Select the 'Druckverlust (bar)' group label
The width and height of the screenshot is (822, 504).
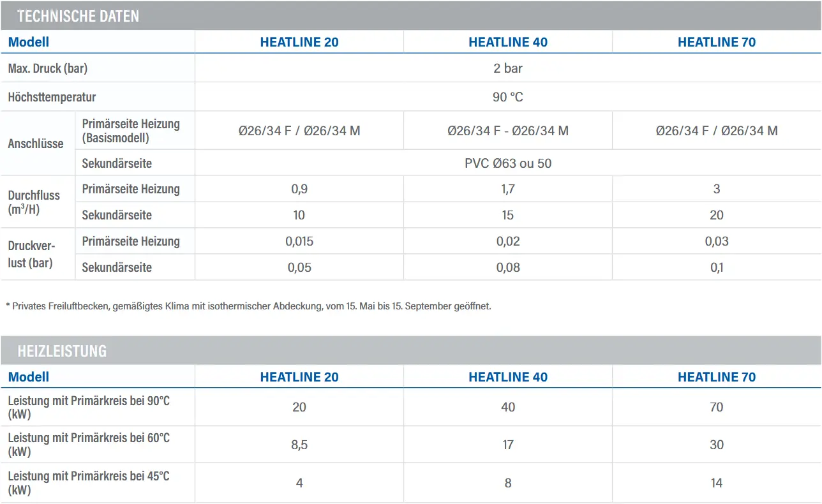point(32,255)
